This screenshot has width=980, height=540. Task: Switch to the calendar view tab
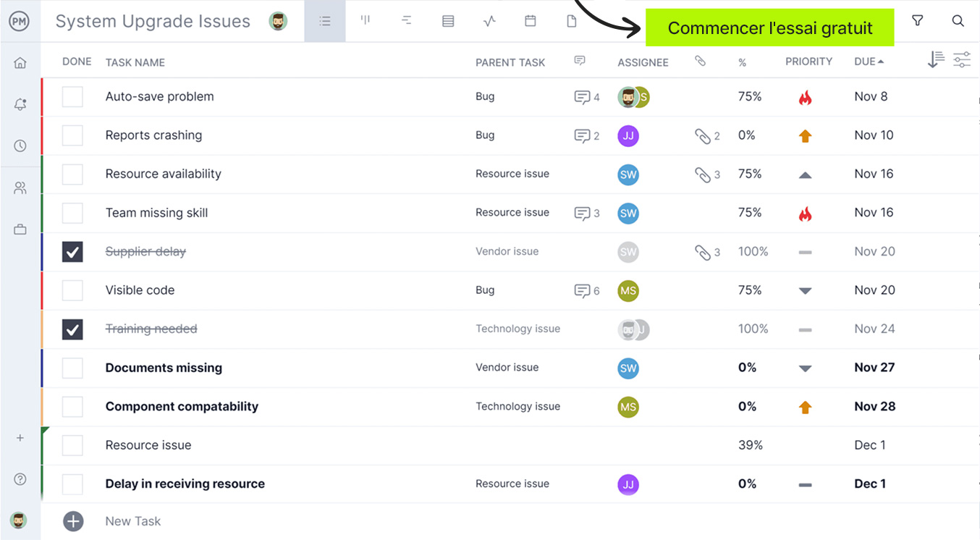(x=531, y=21)
